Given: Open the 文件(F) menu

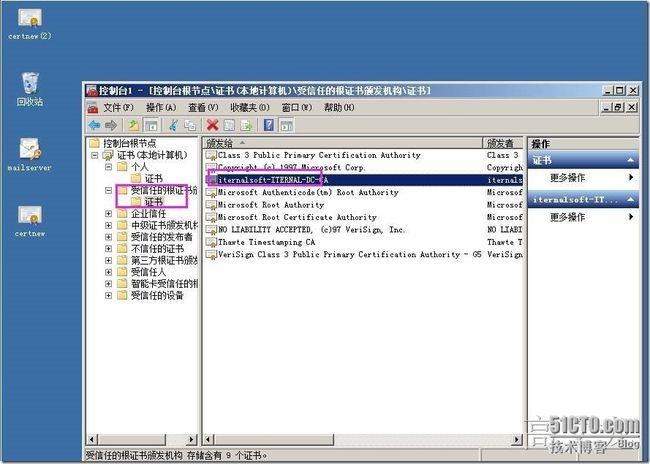Looking at the screenshot, I should click(x=118, y=108).
